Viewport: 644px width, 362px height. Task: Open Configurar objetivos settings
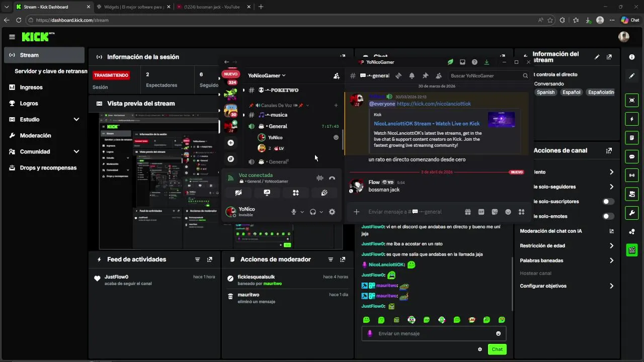point(567,286)
